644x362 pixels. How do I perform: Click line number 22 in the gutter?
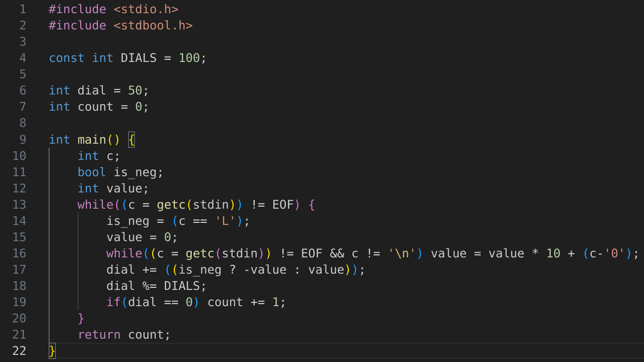click(19, 351)
